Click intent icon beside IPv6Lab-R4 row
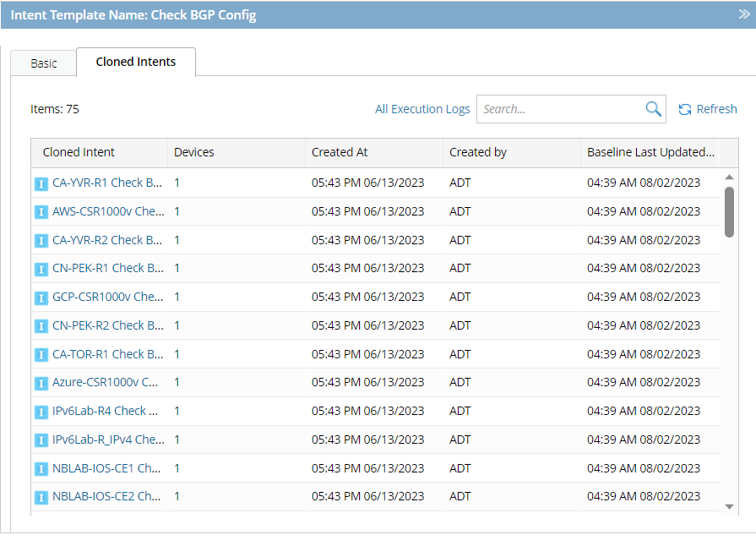Viewport: 756px width, 546px height. [41, 412]
